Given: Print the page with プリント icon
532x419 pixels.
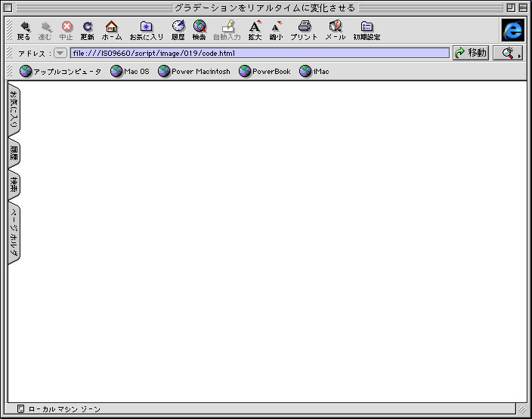Looking at the screenshot, I should click(x=304, y=30).
